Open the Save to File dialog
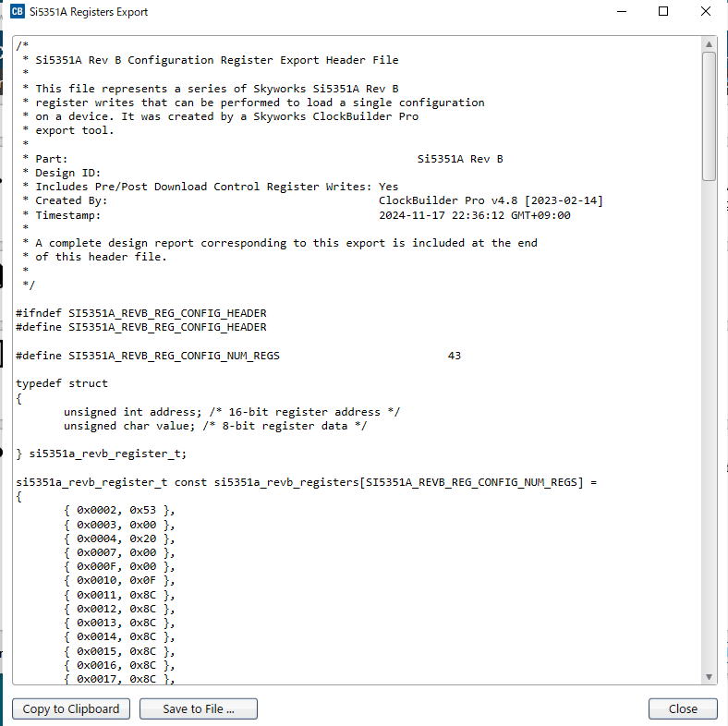Screen dimensions: 728x726 pyautogui.click(x=199, y=708)
